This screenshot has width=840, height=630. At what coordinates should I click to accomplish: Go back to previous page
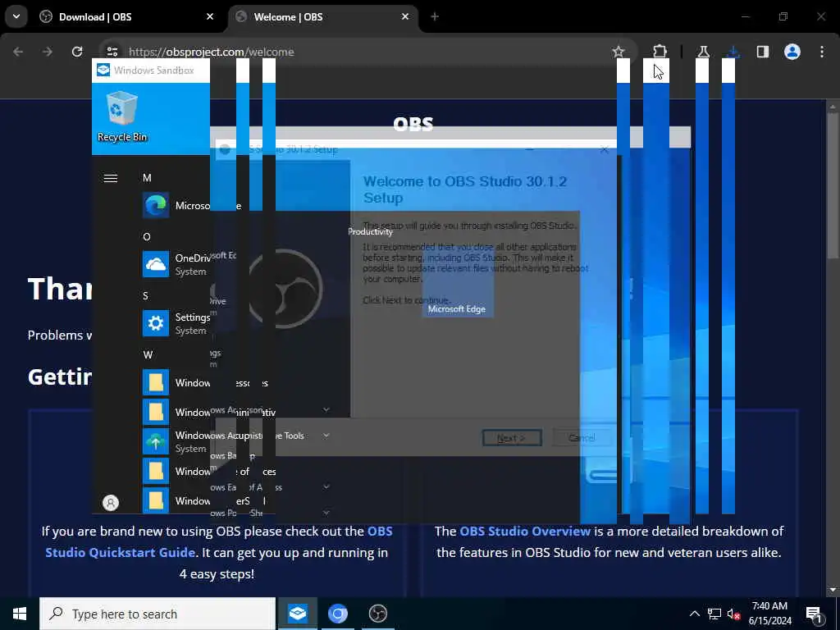[x=18, y=52]
